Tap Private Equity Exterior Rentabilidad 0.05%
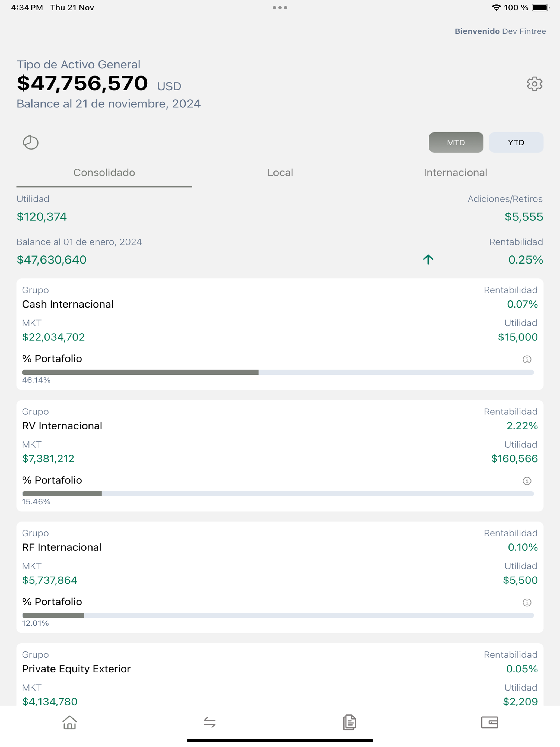The width and height of the screenshot is (560, 747). point(522,669)
